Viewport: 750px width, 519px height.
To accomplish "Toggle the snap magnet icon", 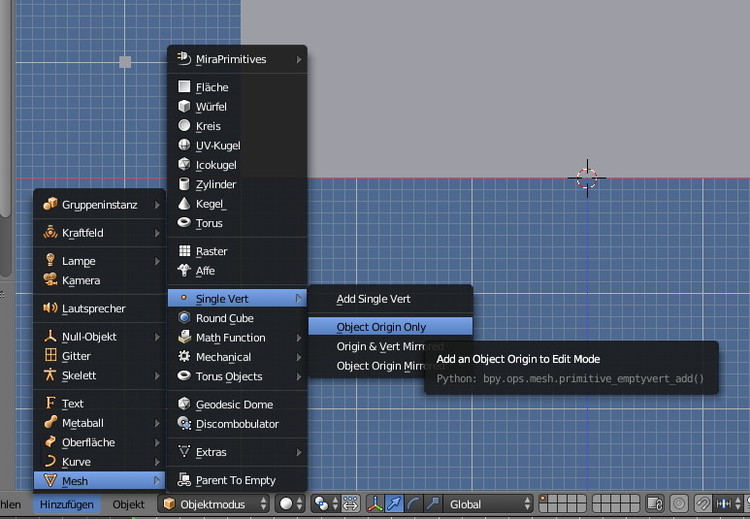I will click(702, 504).
